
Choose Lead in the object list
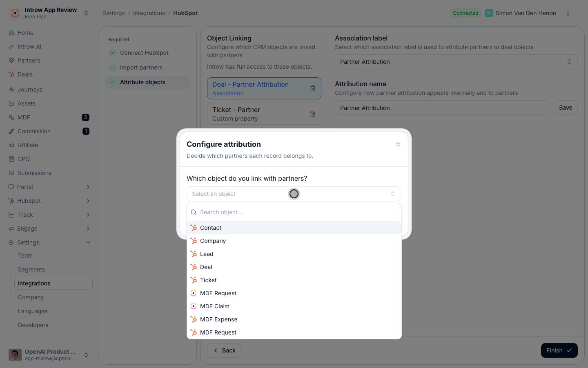[x=294, y=254]
